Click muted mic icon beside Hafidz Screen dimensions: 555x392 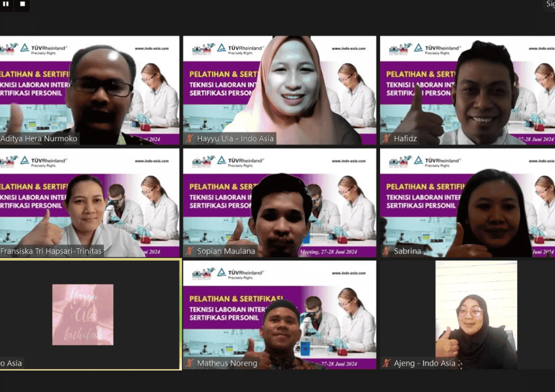tap(386, 139)
